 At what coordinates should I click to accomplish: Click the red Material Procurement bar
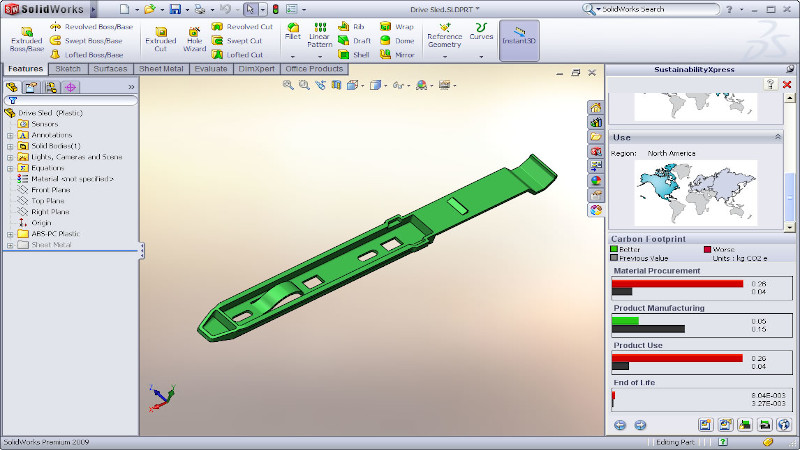tap(677, 284)
